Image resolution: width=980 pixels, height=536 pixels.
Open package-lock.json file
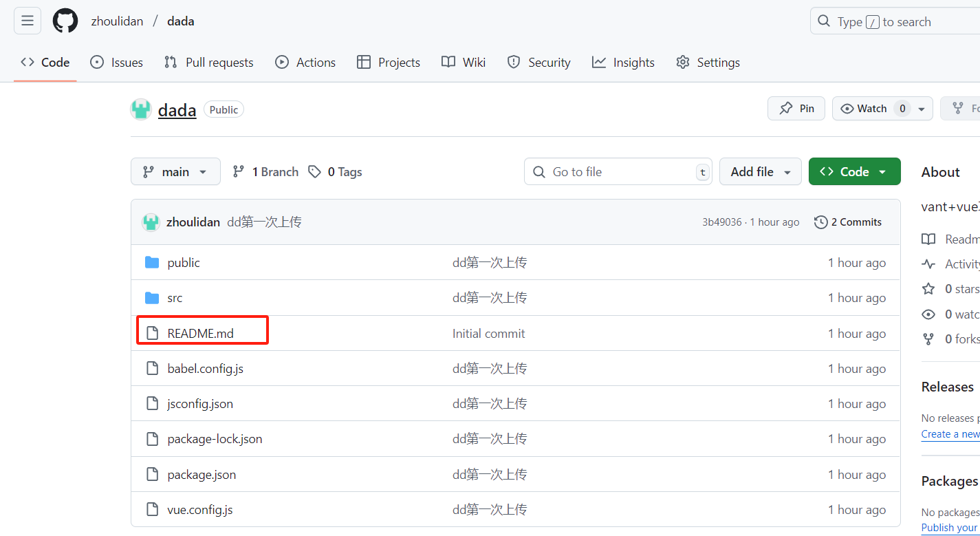(x=215, y=439)
